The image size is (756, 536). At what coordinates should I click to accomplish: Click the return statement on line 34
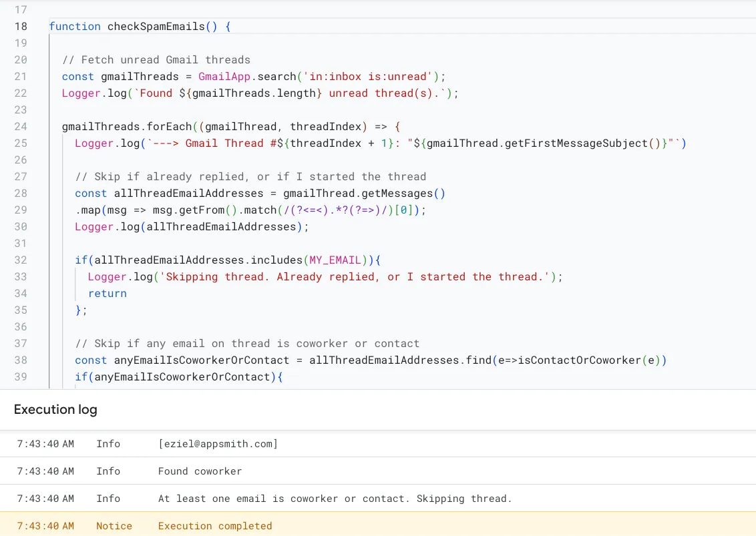click(x=107, y=294)
